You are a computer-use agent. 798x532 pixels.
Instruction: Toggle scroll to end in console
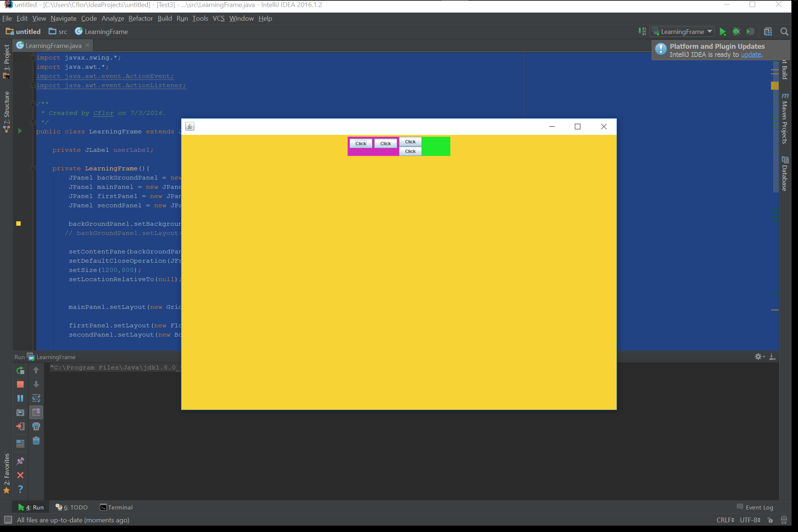[36, 412]
